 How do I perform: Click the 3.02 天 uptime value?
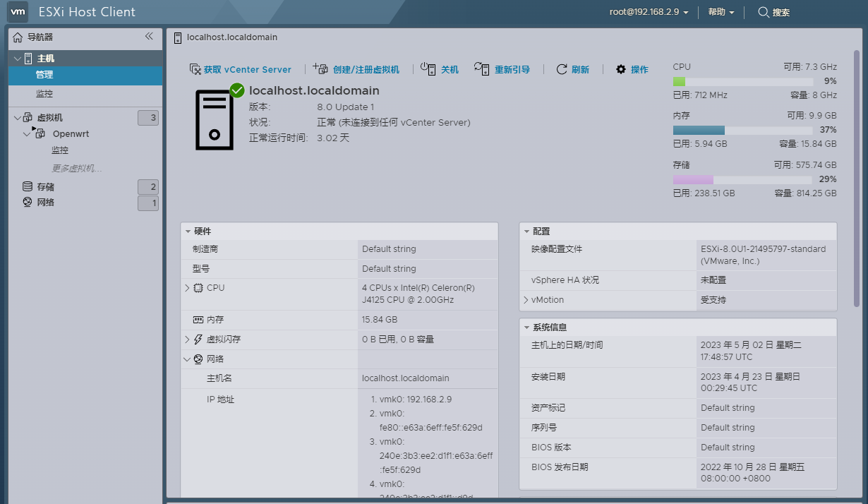click(x=333, y=138)
